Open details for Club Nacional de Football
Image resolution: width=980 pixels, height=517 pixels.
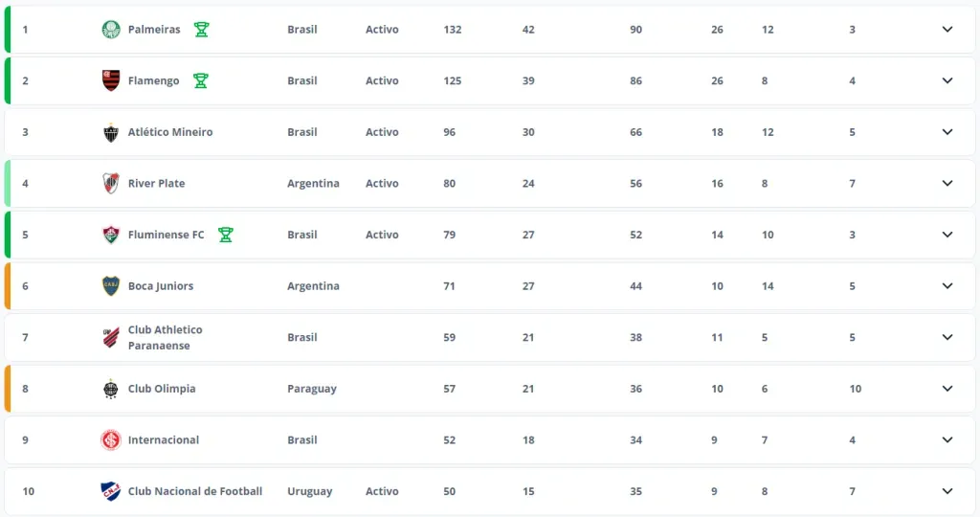pos(947,491)
